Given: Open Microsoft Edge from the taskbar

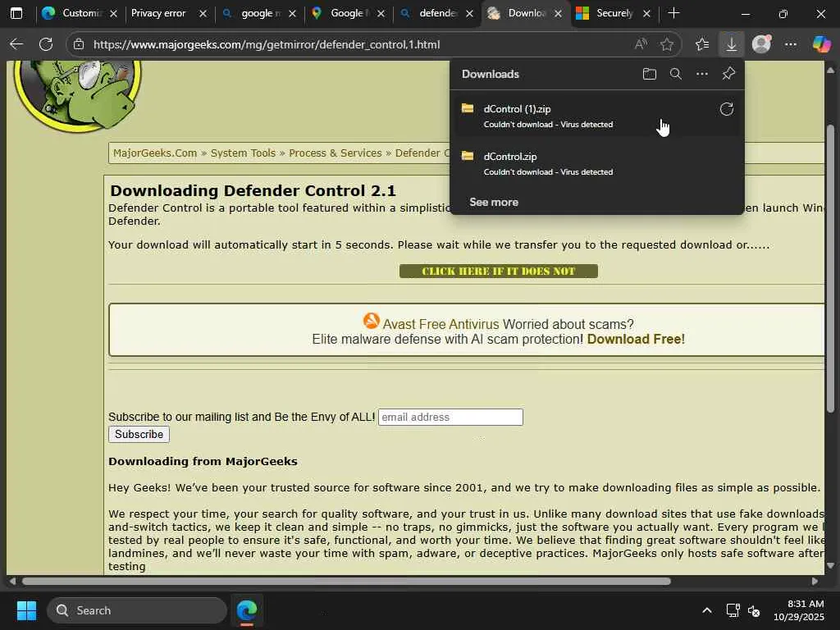Looking at the screenshot, I should click(x=247, y=610).
